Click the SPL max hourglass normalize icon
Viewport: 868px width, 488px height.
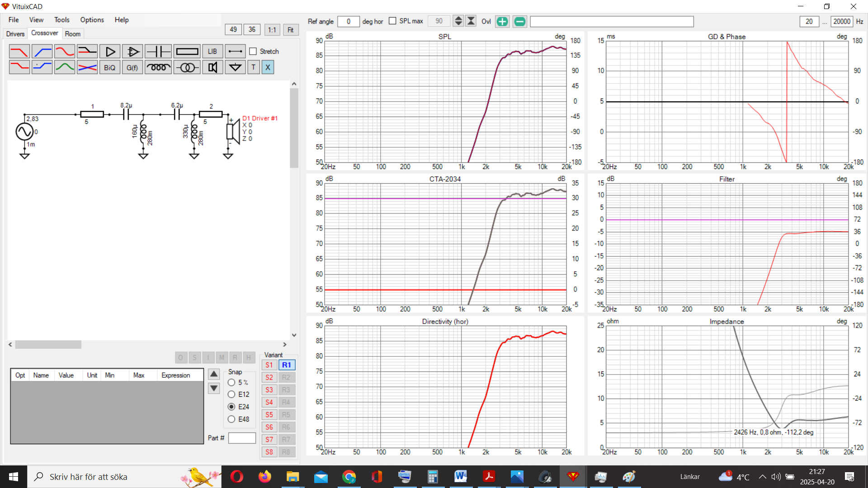pos(471,21)
